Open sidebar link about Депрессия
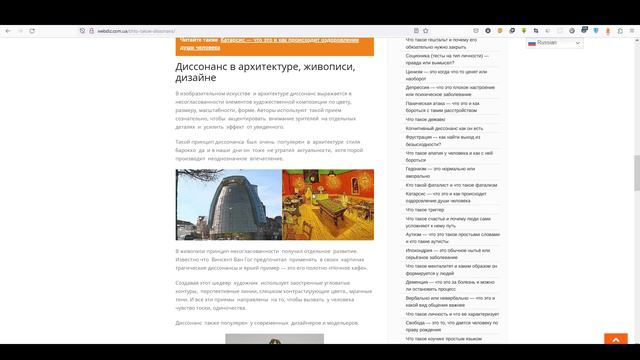Viewport: 640px width, 360px height. 450,91
